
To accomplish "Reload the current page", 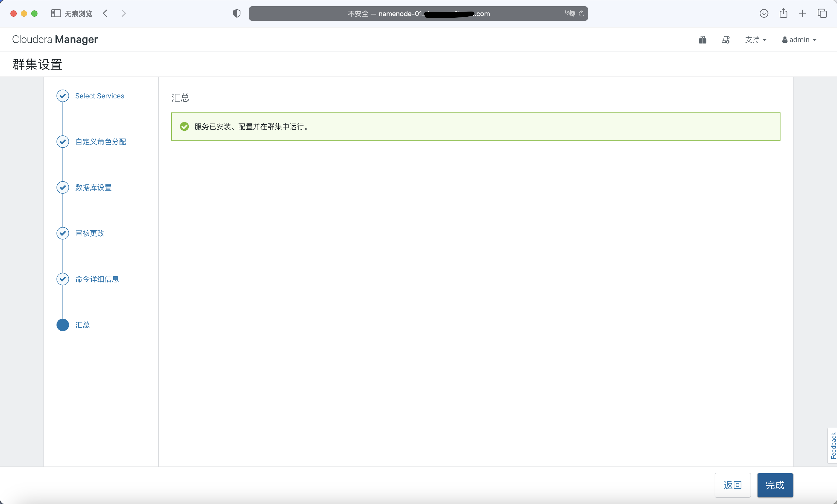I will 582,13.
